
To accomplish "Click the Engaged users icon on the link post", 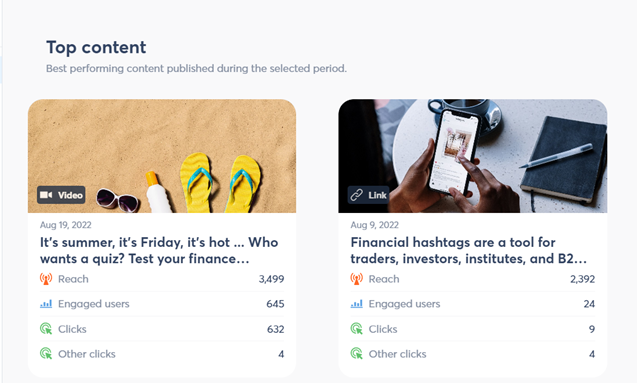I will [356, 304].
